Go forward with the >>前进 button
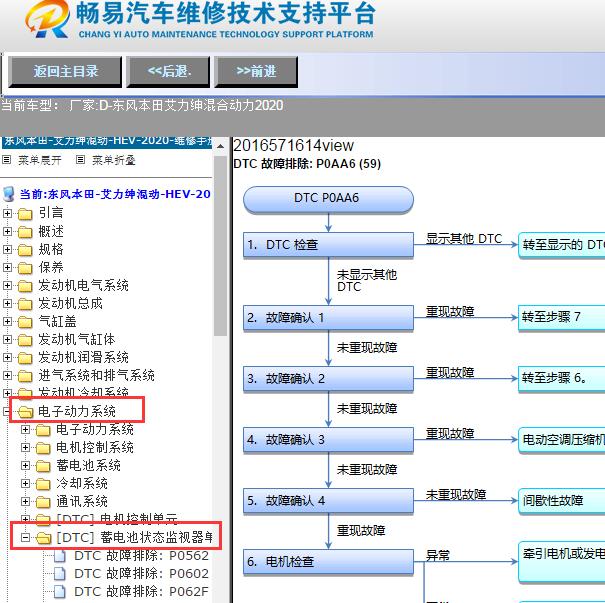The height and width of the screenshot is (603, 605). (256, 72)
